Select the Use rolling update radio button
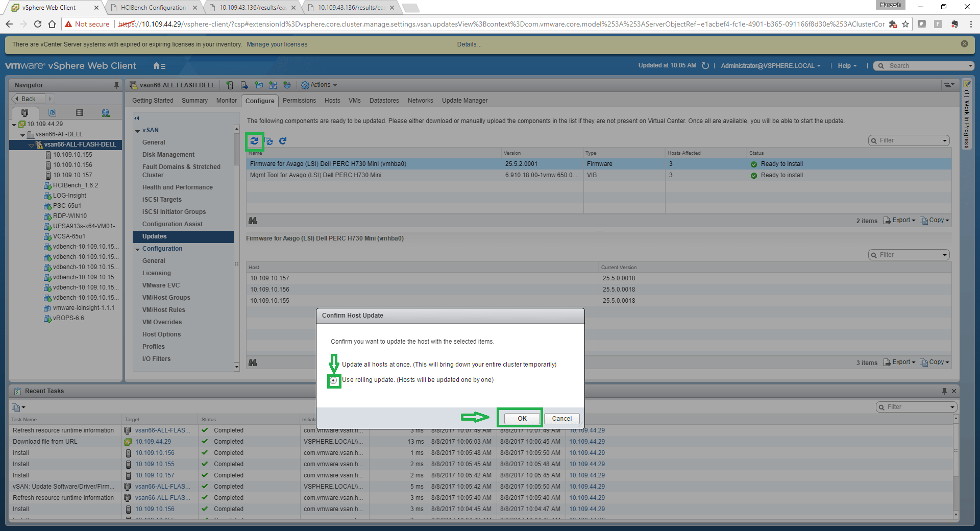The width and height of the screenshot is (980, 531). click(334, 380)
